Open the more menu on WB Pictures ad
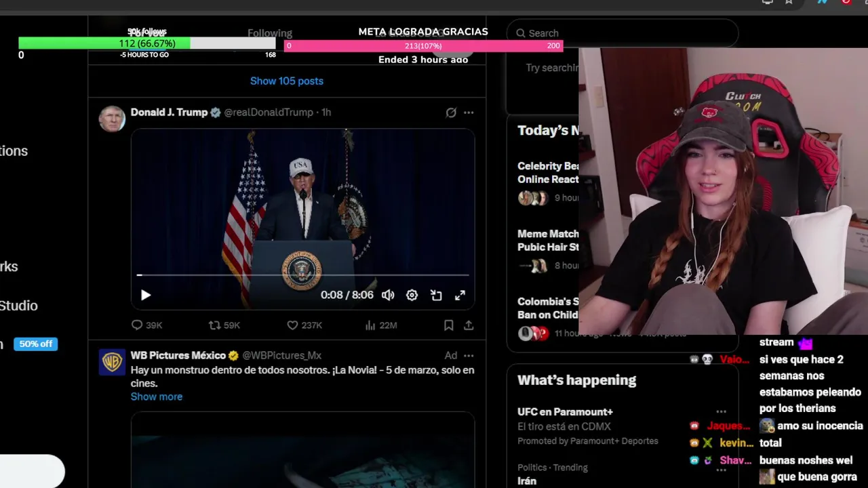The width and height of the screenshot is (868, 488). pos(469,355)
